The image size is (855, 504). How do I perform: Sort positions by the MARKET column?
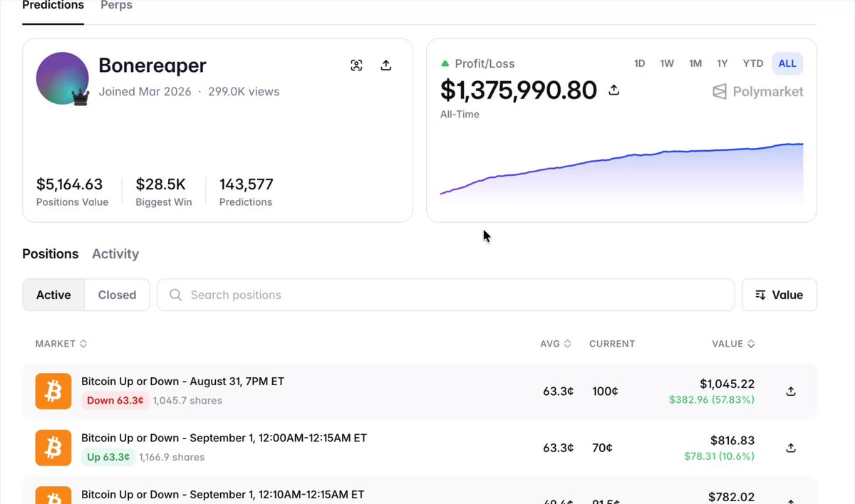[x=61, y=344]
